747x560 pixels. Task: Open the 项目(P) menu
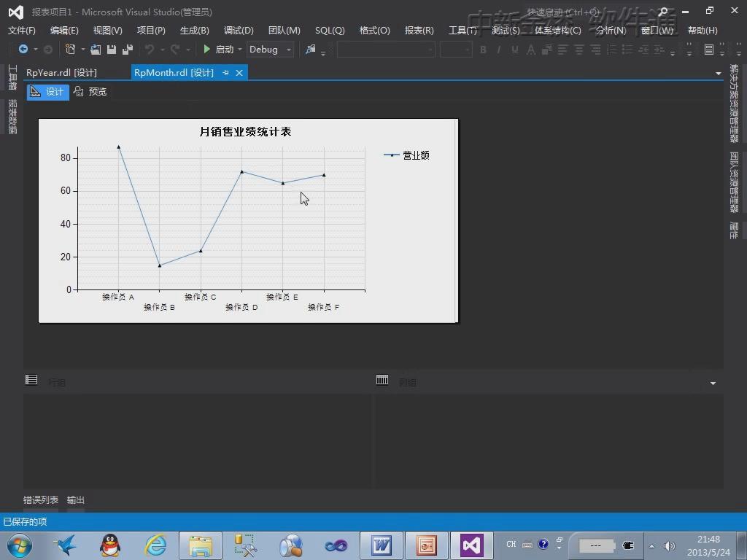pos(151,31)
